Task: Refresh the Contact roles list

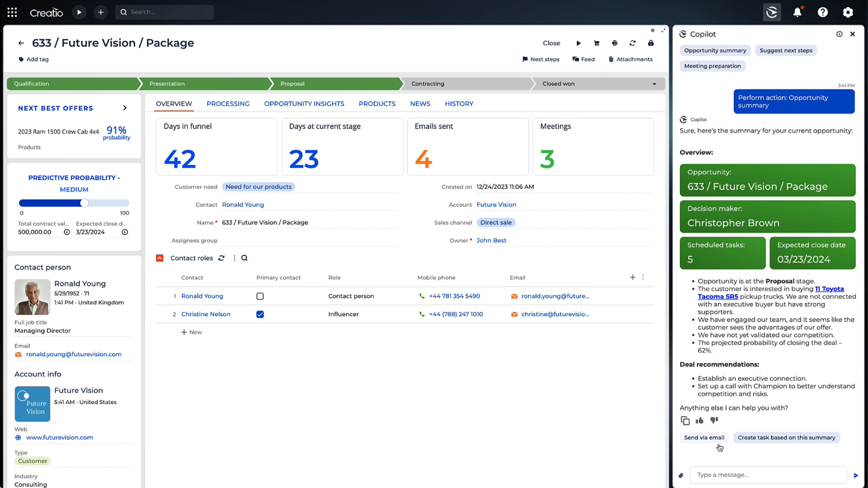Action: click(x=221, y=258)
